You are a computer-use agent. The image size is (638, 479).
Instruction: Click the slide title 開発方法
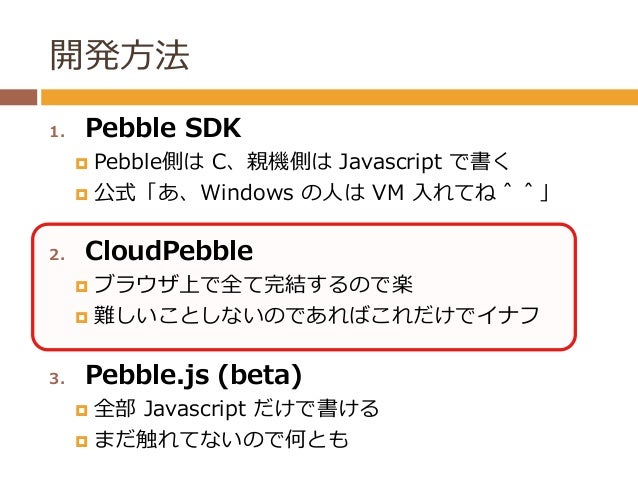click(x=120, y=55)
